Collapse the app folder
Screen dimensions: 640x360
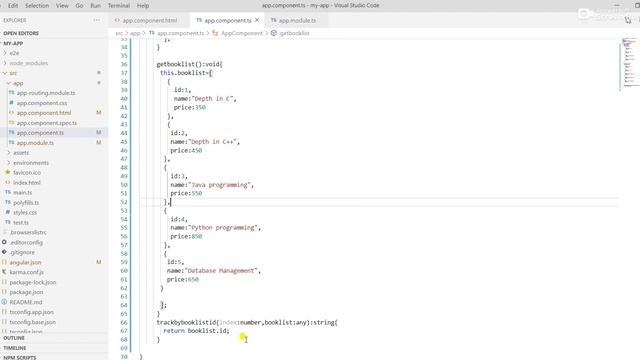(x=9, y=83)
